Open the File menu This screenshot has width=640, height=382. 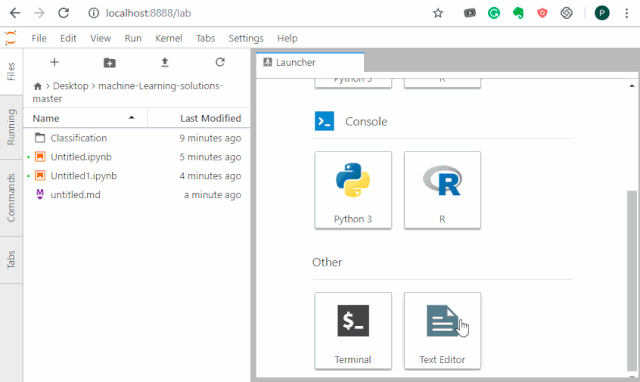39,38
